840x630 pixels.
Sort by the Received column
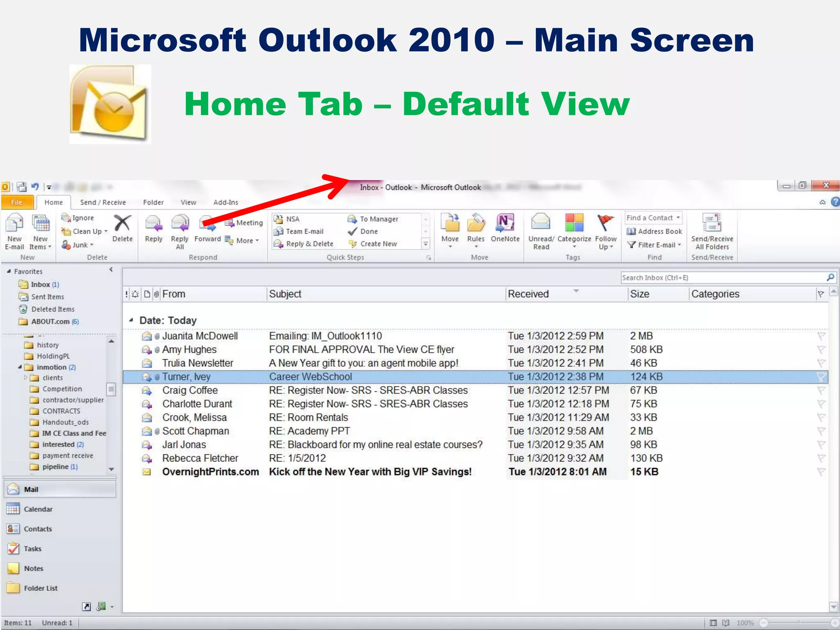(566, 294)
